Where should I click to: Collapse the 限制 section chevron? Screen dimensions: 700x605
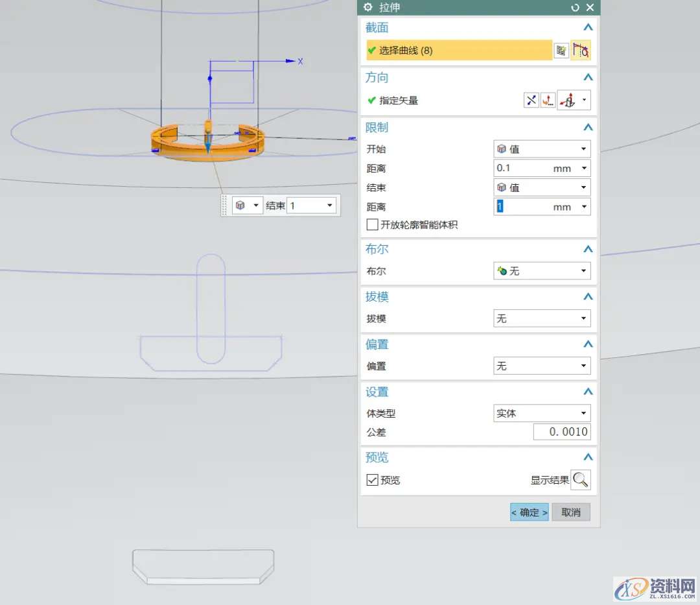tap(588, 127)
